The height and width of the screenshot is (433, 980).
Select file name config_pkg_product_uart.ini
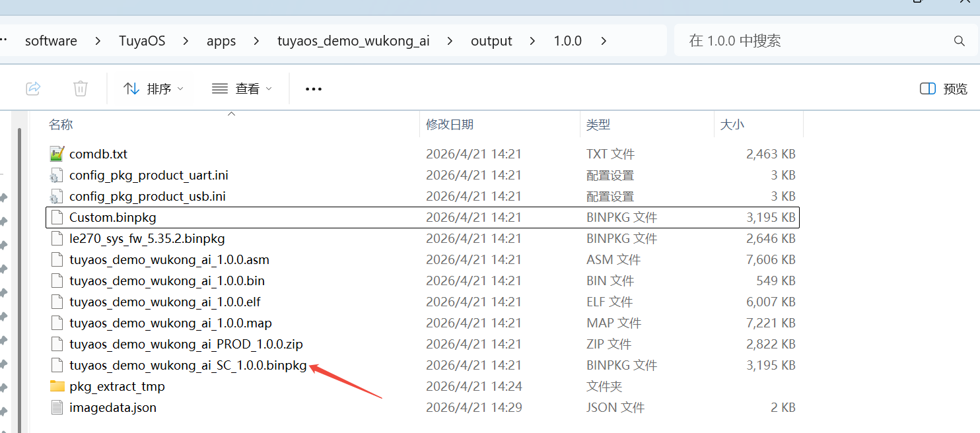click(x=149, y=175)
